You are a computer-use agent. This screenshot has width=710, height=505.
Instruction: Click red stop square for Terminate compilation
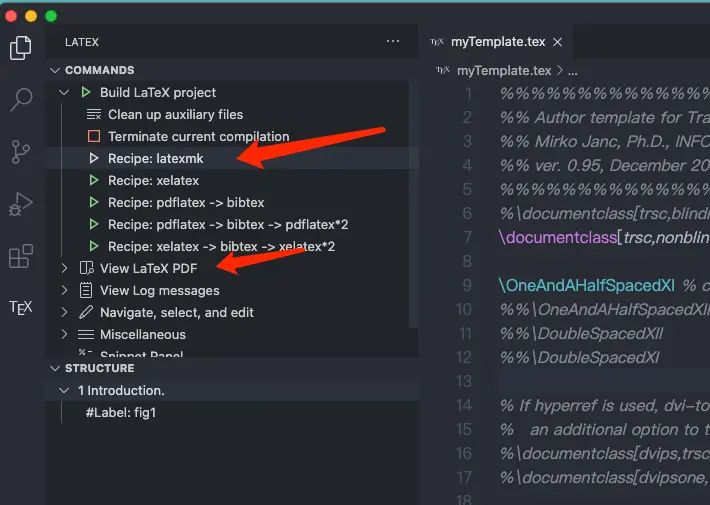click(94, 136)
